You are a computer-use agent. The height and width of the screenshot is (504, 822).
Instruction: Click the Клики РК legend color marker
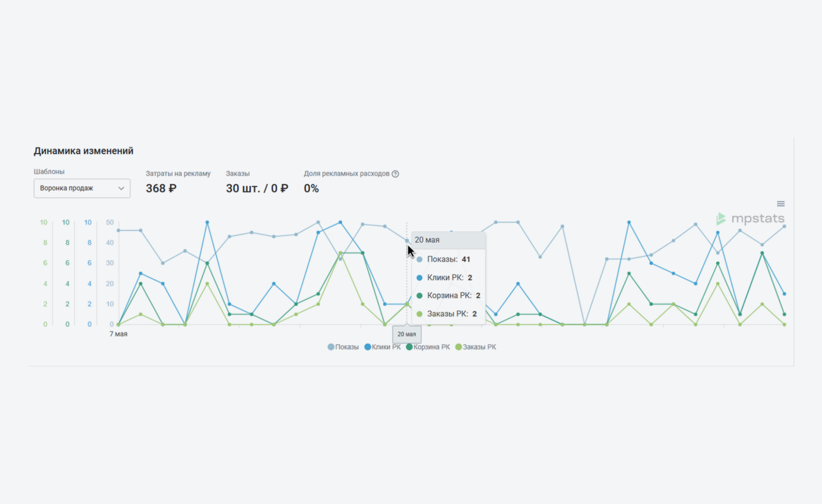368,347
